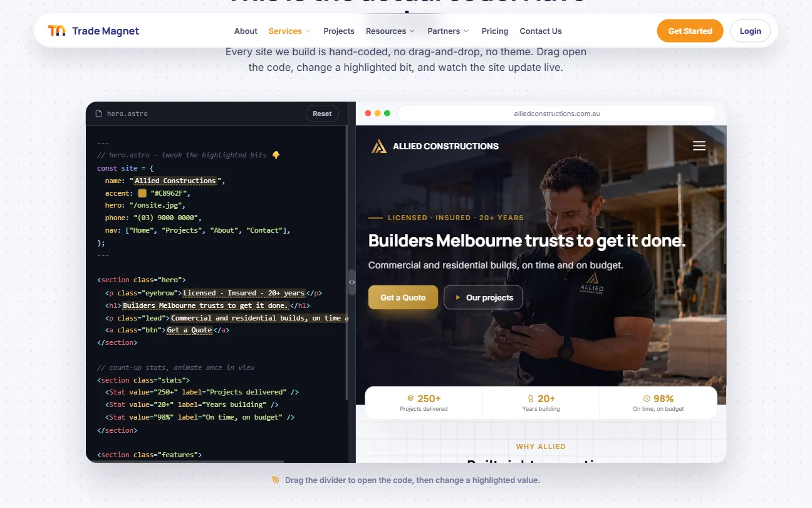The image size is (812, 508).
Task: Click the drag hint hand icon below demo
Action: (x=276, y=480)
